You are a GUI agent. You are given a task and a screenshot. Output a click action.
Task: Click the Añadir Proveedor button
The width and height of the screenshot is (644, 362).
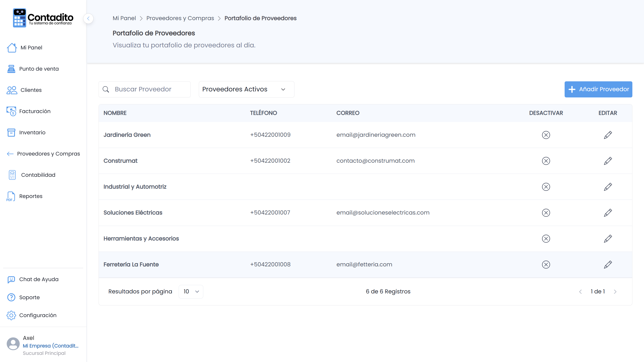pos(598,89)
